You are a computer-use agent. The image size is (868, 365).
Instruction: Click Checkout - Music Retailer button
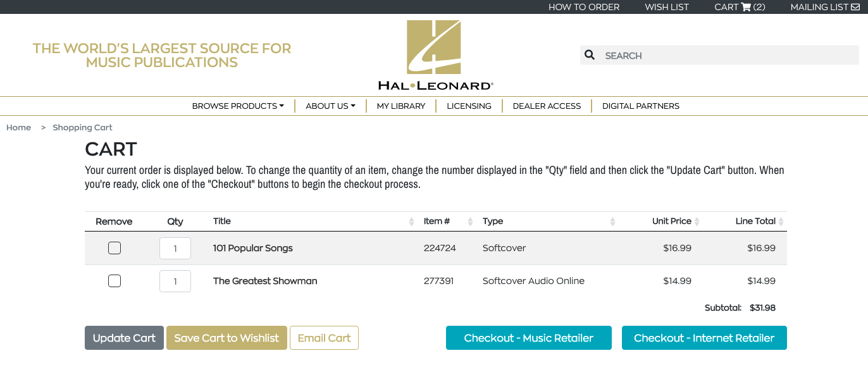pyautogui.click(x=529, y=338)
